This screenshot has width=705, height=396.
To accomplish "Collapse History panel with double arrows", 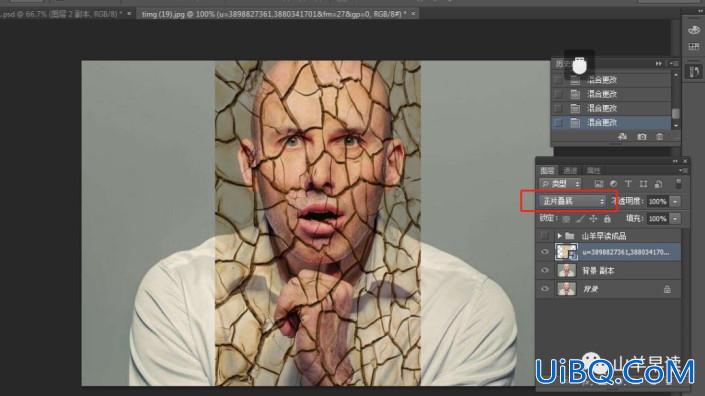I will [659, 64].
